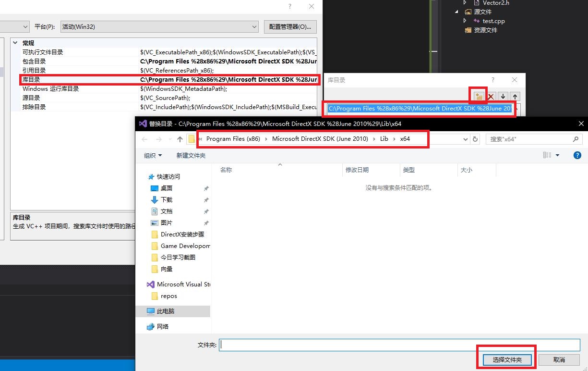
Task: Sort by 修改日期 column header
Action: (371, 170)
